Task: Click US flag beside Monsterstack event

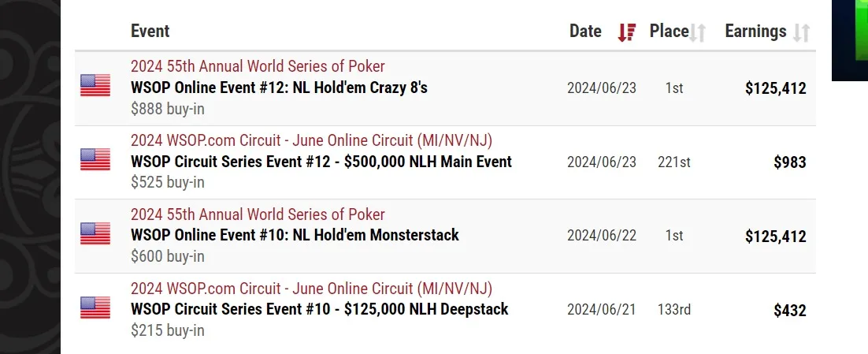Action: (95, 233)
